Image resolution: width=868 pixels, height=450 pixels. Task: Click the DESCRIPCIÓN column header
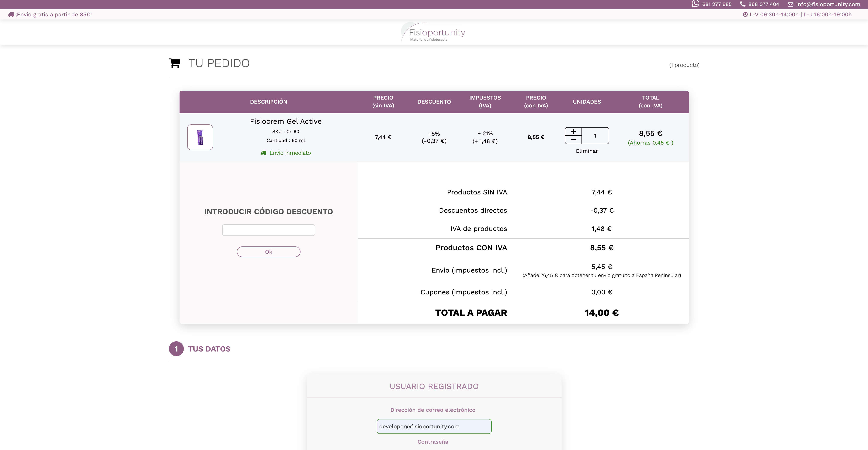tap(268, 102)
